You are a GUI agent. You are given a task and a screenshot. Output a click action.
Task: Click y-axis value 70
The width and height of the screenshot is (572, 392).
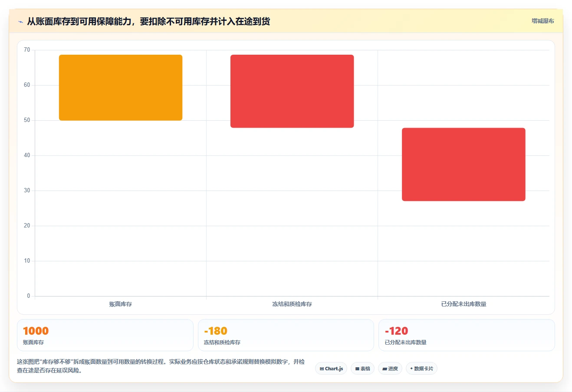[x=27, y=50]
